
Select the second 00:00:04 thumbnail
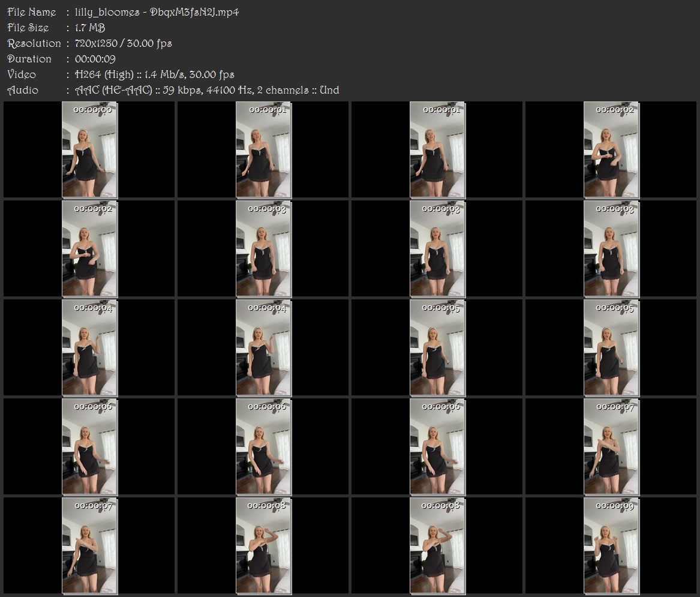tap(264, 348)
